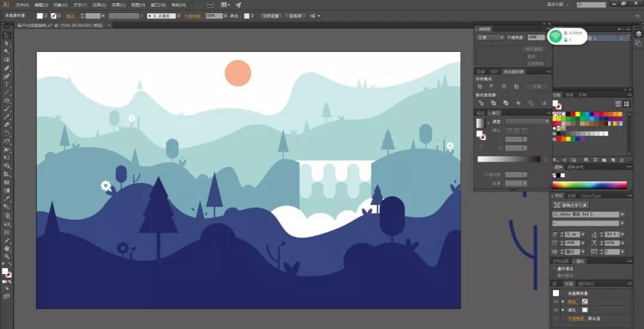Select the Zoom magnifier tool

[7, 256]
